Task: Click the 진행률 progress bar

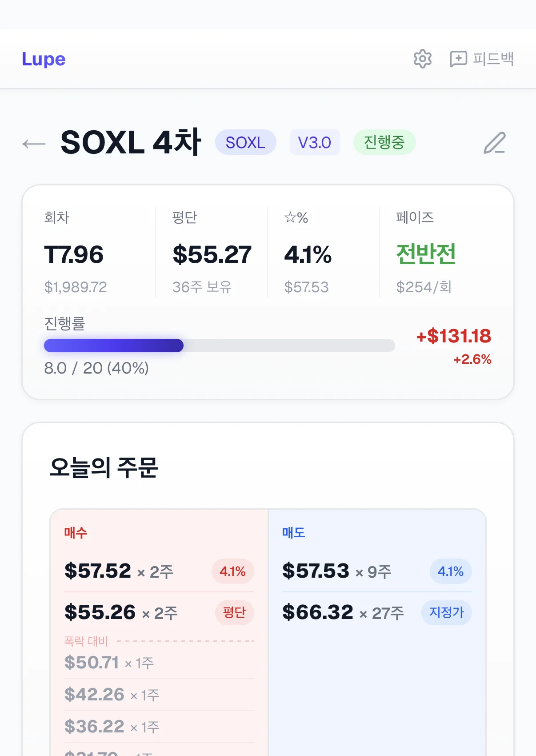Action: click(x=219, y=346)
